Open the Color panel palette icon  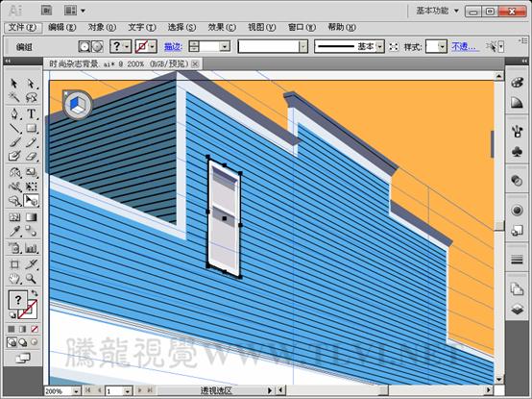click(x=517, y=82)
